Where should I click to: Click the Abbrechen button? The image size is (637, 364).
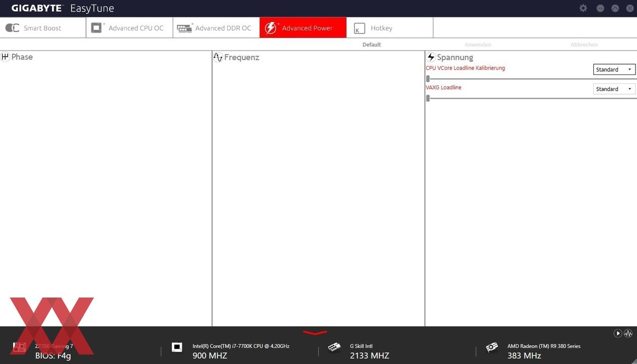coord(584,45)
